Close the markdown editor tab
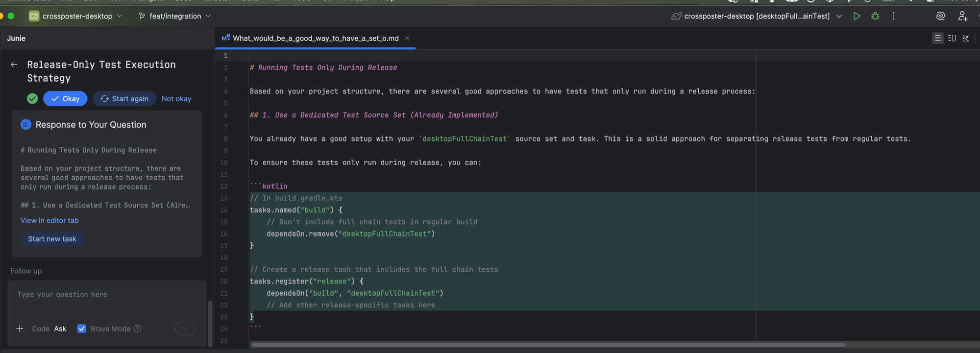 [x=407, y=38]
